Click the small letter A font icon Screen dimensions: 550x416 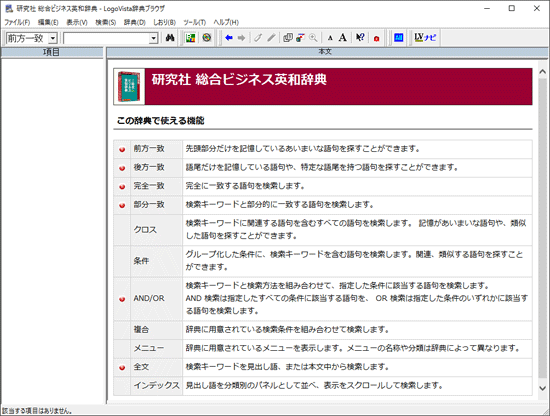[330, 38]
